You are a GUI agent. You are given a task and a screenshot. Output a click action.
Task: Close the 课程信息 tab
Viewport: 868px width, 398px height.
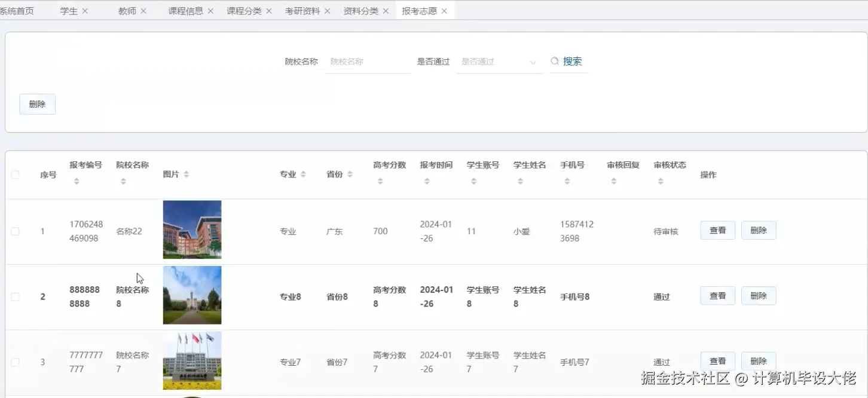pos(210,11)
